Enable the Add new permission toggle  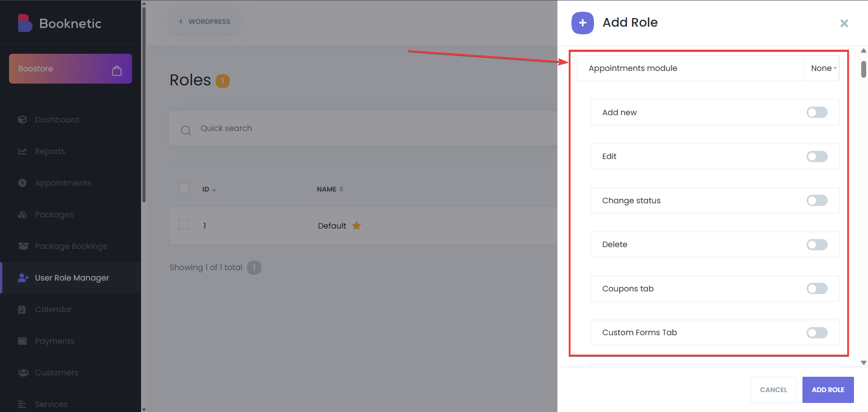point(817,112)
